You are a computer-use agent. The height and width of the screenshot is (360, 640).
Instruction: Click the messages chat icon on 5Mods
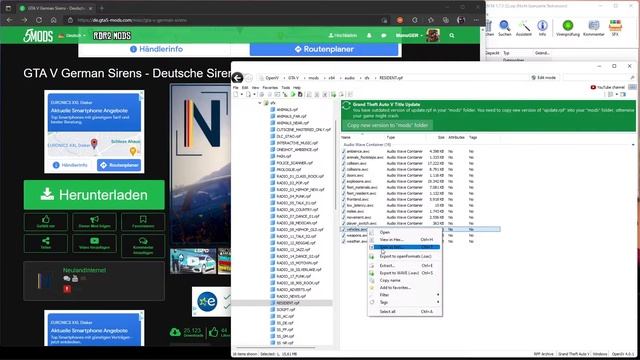[x=384, y=36]
